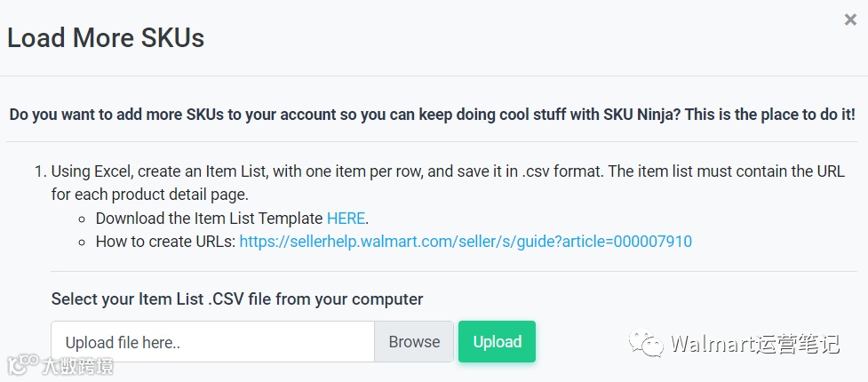Screen dimensions: 868x382
Task: Click the bold SKU Ninja intro sentence
Action: (x=432, y=115)
